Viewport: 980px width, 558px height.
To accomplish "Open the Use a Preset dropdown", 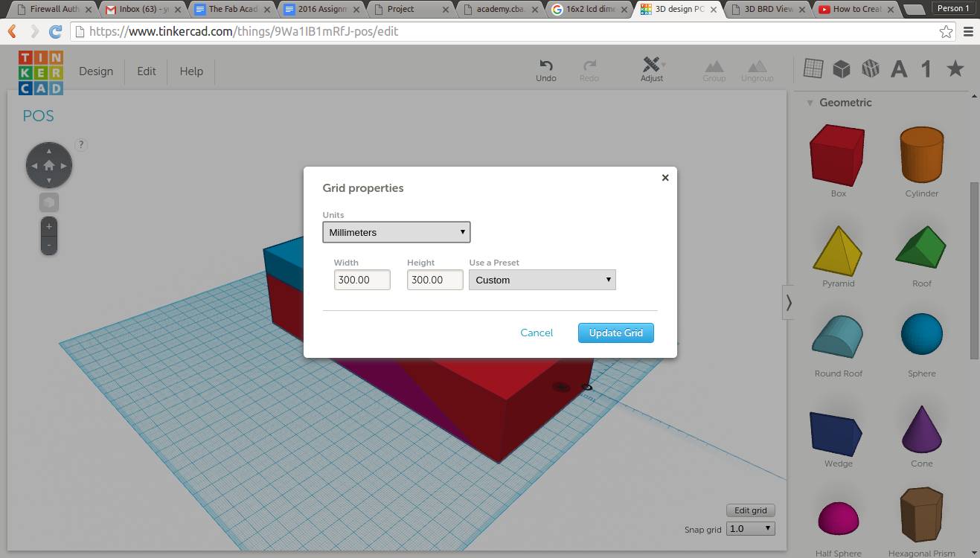I will tap(542, 280).
